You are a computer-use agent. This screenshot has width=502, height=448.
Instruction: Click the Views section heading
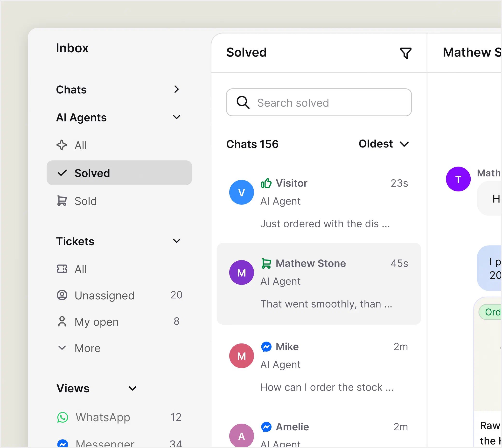pos(73,388)
